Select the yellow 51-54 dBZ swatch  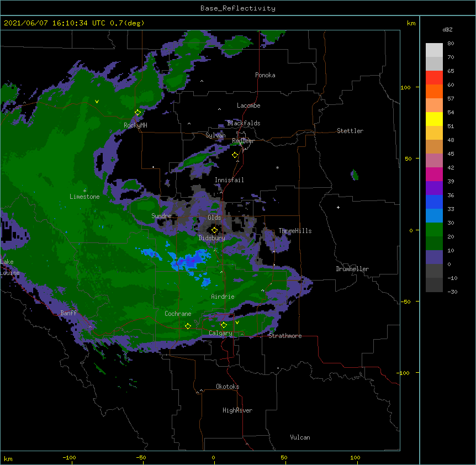click(x=434, y=119)
